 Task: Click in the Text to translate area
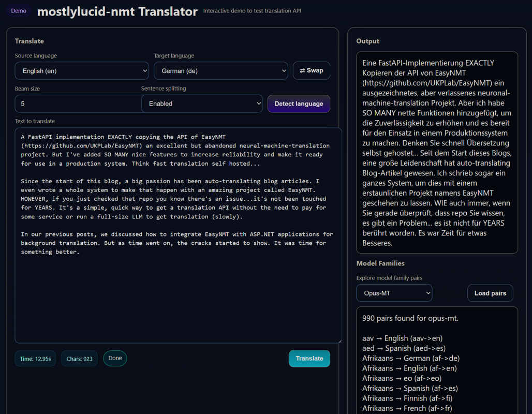(x=178, y=290)
